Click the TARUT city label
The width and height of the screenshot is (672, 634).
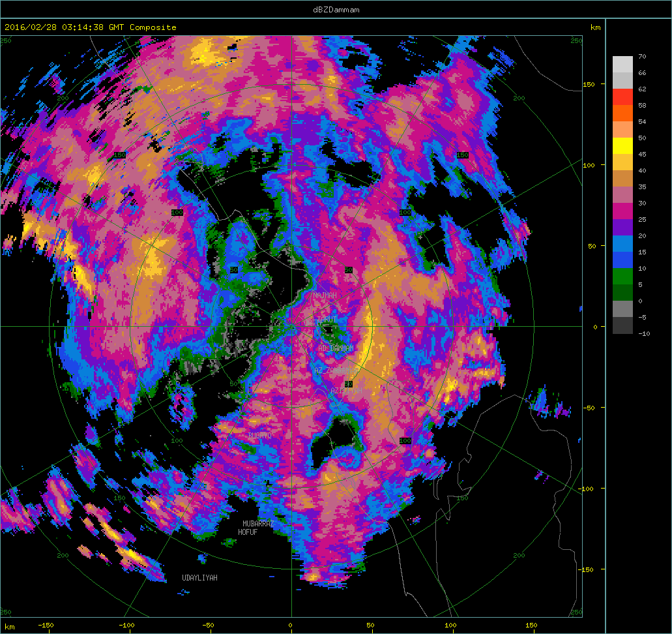327,320
